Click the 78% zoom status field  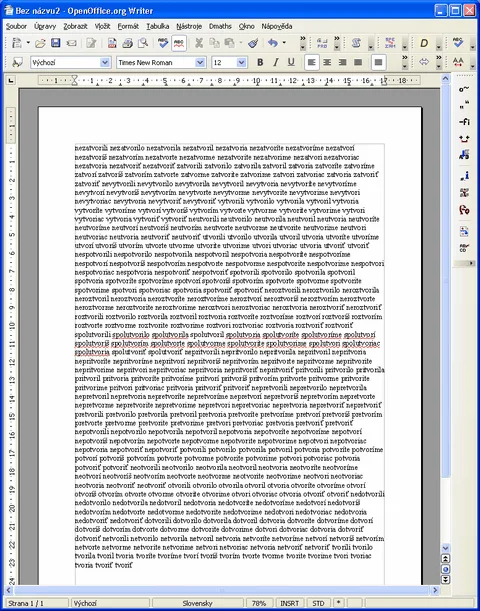pos(259,603)
